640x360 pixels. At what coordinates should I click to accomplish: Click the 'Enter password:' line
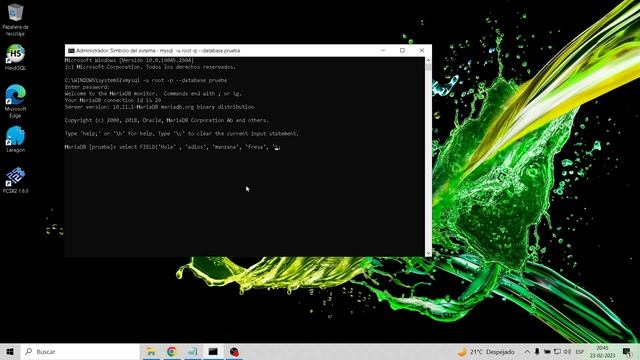87,87
